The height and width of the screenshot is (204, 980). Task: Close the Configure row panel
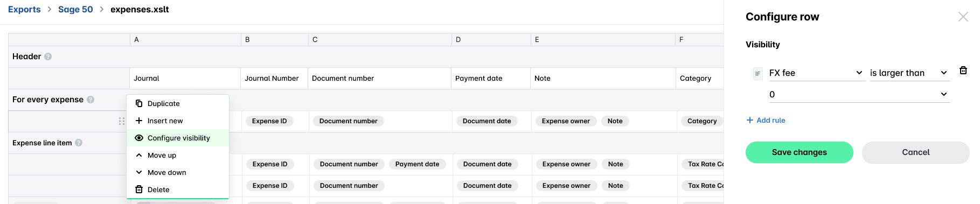pos(963,17)
